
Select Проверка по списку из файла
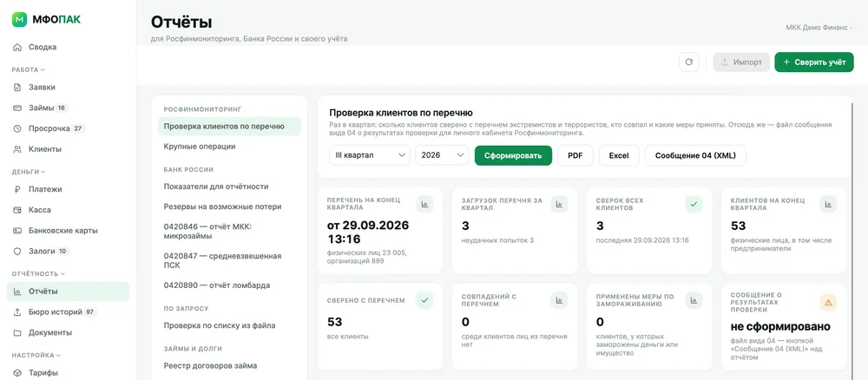tap(229, 326)
